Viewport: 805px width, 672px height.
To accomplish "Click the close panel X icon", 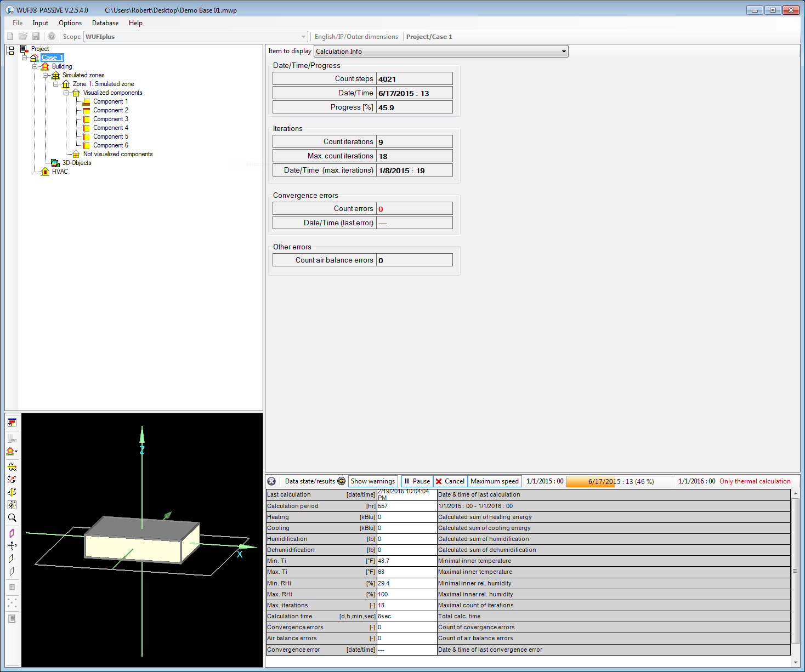I will click(x=271, y=481).
